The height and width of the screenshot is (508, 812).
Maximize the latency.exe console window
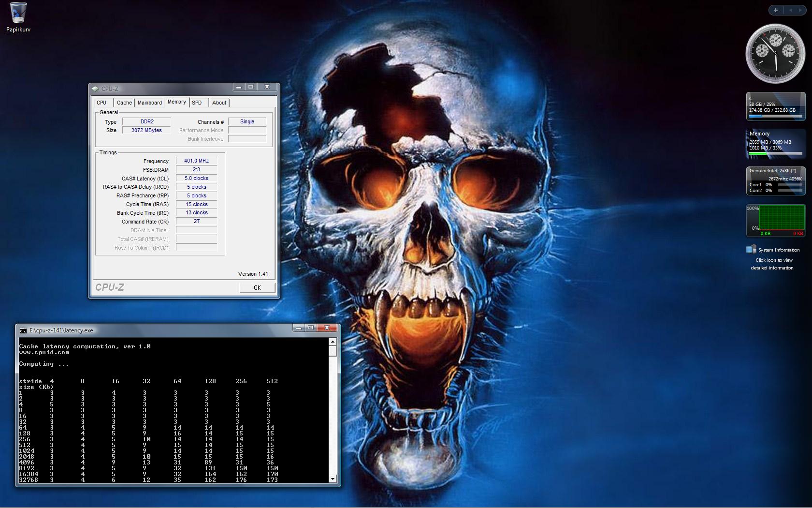[x=311, y=328]
